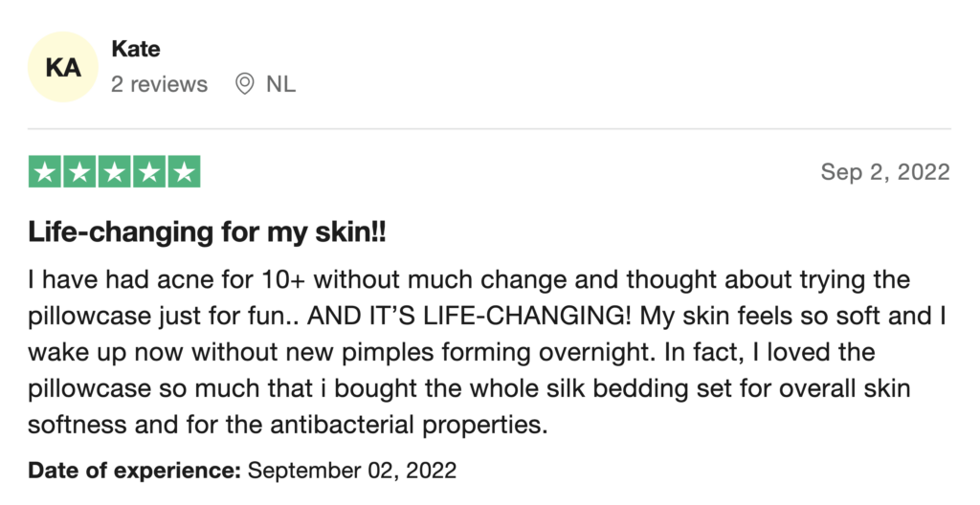Open the "Life-changing for my skin!!" review title
980x505 pixels.
(x=207, y=232)
